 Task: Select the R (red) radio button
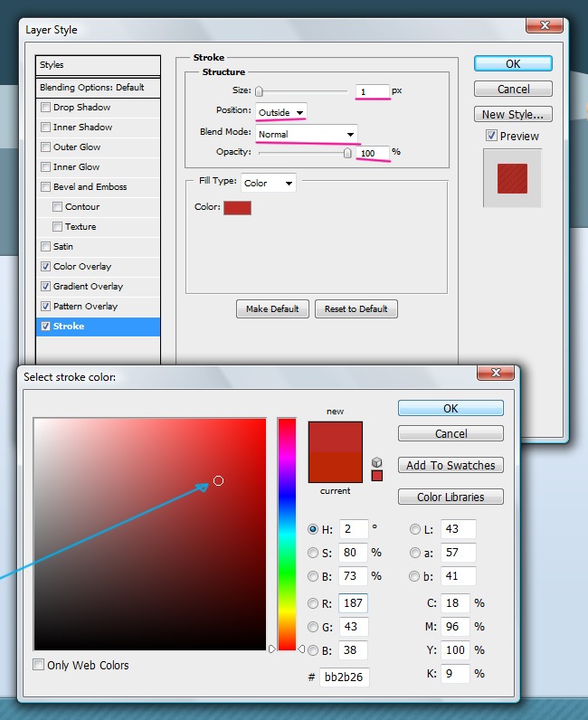click(x=313, y=603)
